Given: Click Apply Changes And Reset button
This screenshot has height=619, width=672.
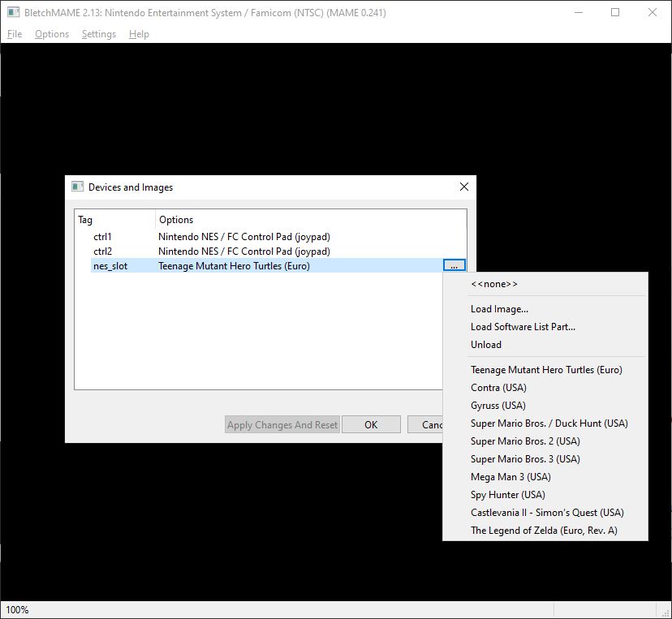Looking at the screenshot, I should point(282,424).
